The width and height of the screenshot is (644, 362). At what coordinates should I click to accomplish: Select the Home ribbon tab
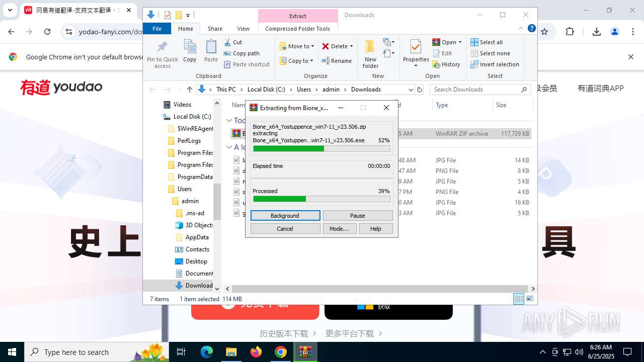[186, 29]
